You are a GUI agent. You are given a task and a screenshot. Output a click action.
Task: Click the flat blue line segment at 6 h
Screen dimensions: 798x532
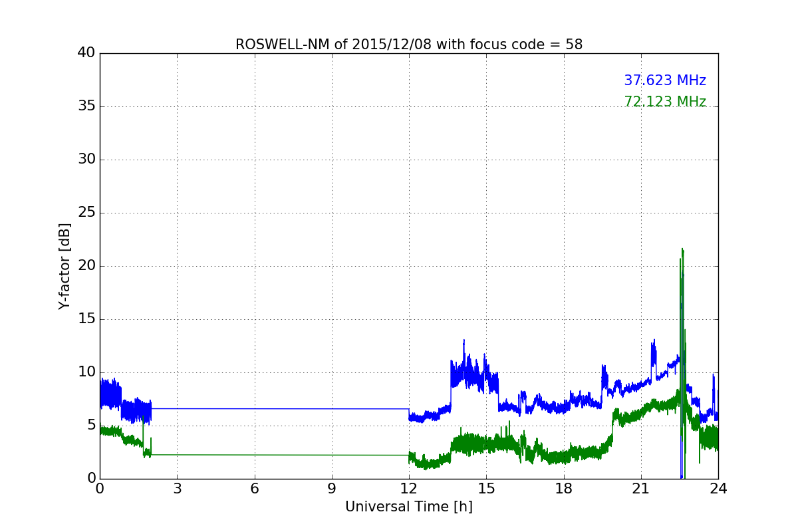point(255,408)
